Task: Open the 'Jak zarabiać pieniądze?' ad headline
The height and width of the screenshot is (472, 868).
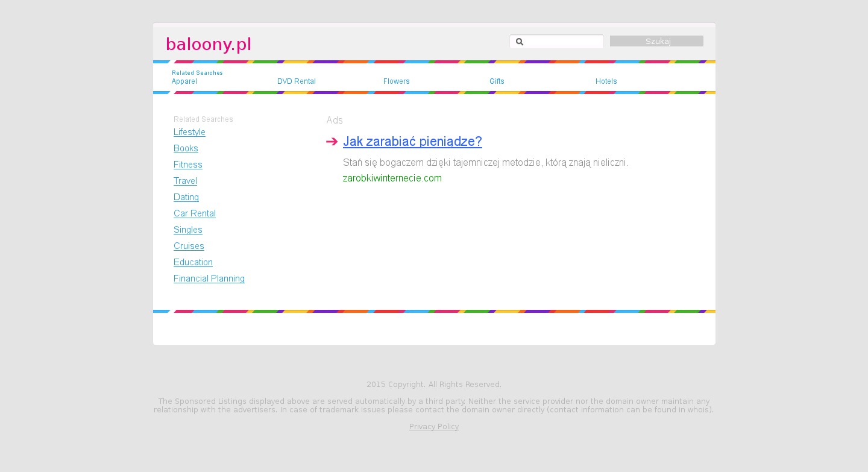Action: [x=412, y=142]
